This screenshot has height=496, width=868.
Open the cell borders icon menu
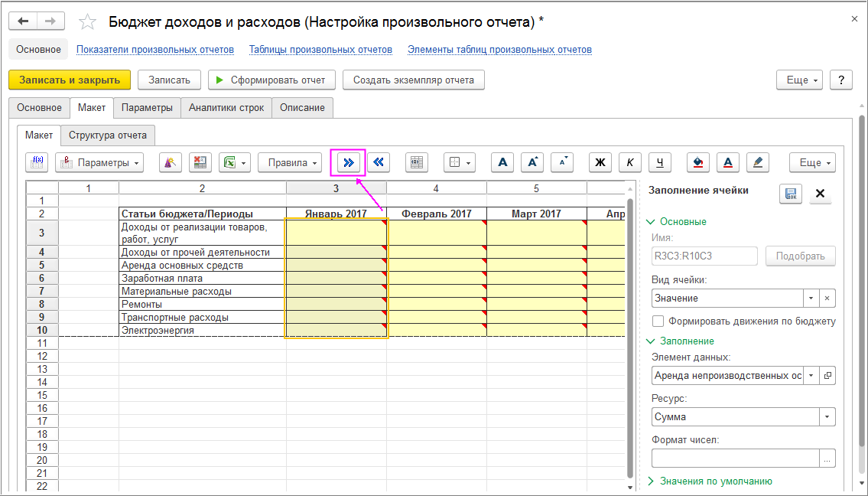tap(460, 162)
